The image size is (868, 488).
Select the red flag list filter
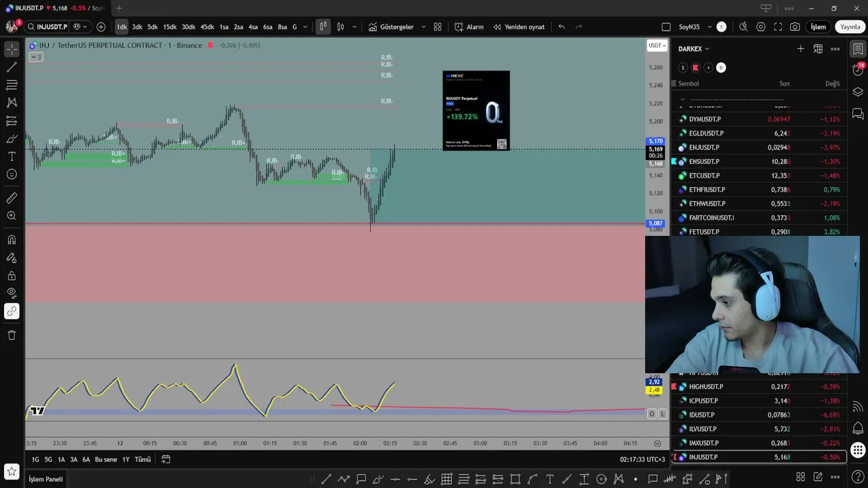coord(695,68)
